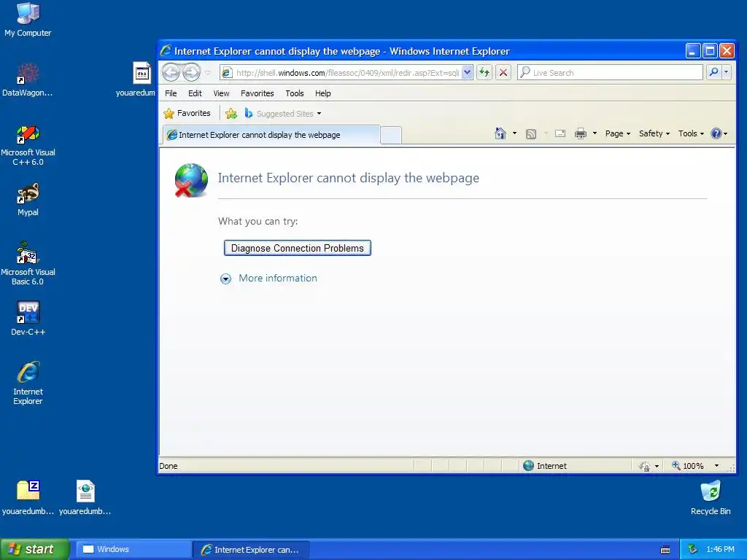Screen dimensions: 747x560
Task: Click the 'Done' status bar text
Action: click(169, 466)
